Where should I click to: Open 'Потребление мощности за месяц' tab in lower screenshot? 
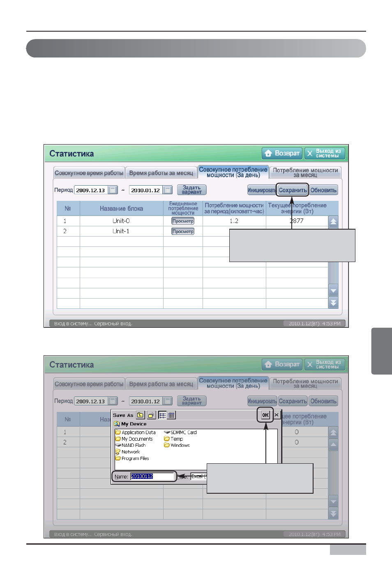[305, 384]
